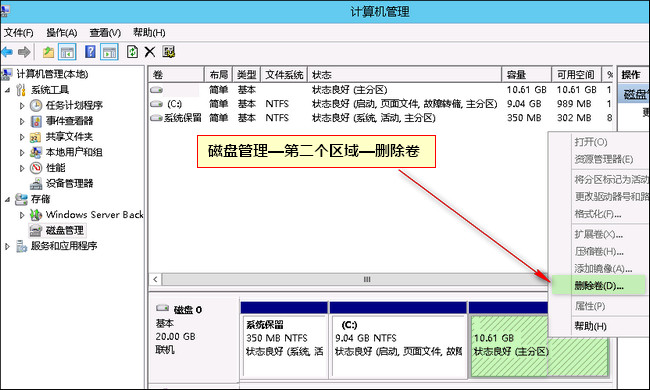
Task: Select 磁盘管理 in the tree
Action: coord(65,230)
